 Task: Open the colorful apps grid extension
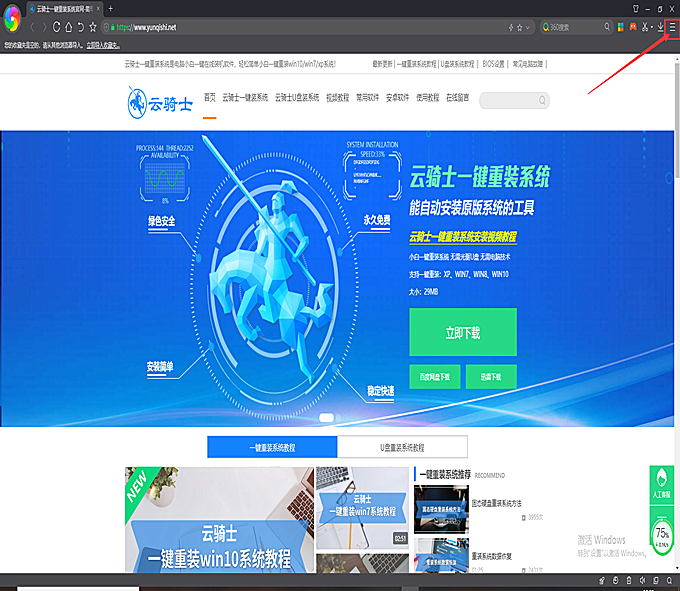(621, 27)
